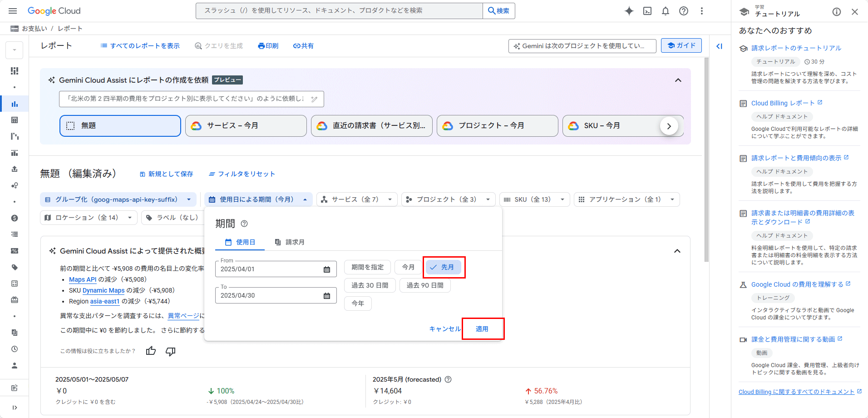Collapse the Gemini overview summary section
The image size is (868, 418).
pyautogui.click(x=677, y=251)
